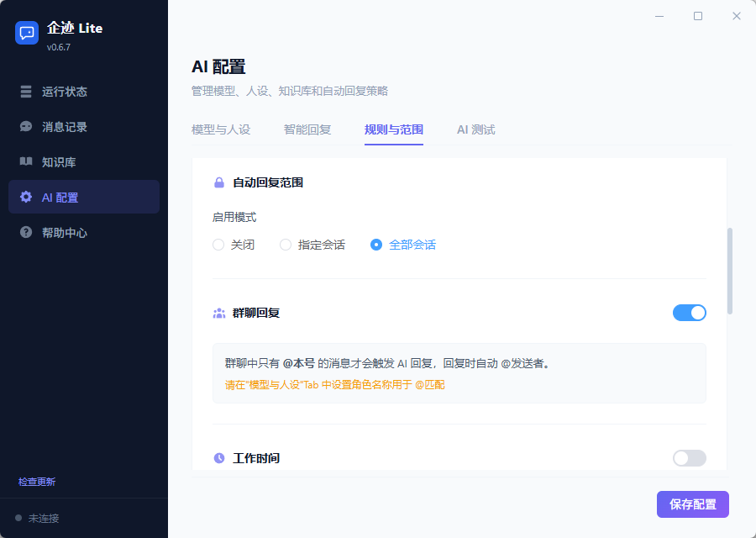
Task: Open the AI 测试 tab
Action: [475, 129]
